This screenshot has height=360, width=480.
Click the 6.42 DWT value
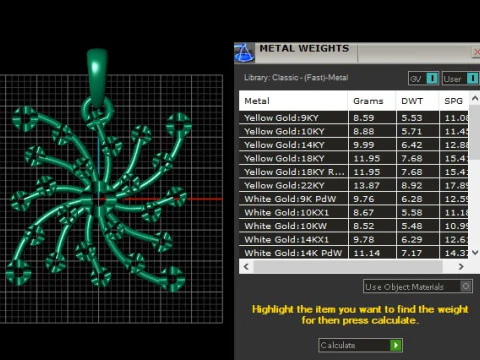412,145
